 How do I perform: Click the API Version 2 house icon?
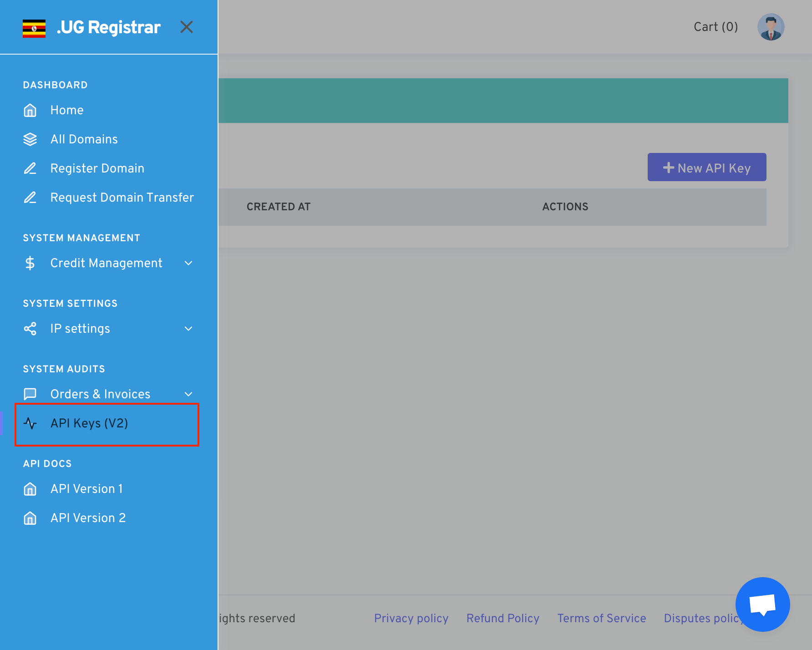click(30, 518)
